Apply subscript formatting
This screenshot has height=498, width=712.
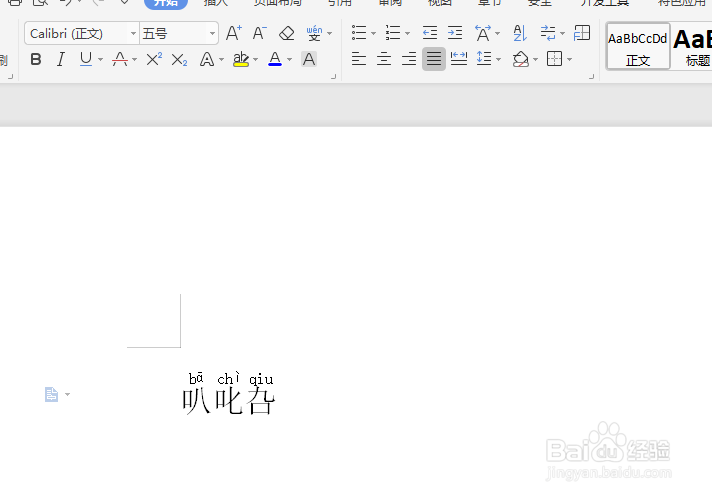point(179,59)
